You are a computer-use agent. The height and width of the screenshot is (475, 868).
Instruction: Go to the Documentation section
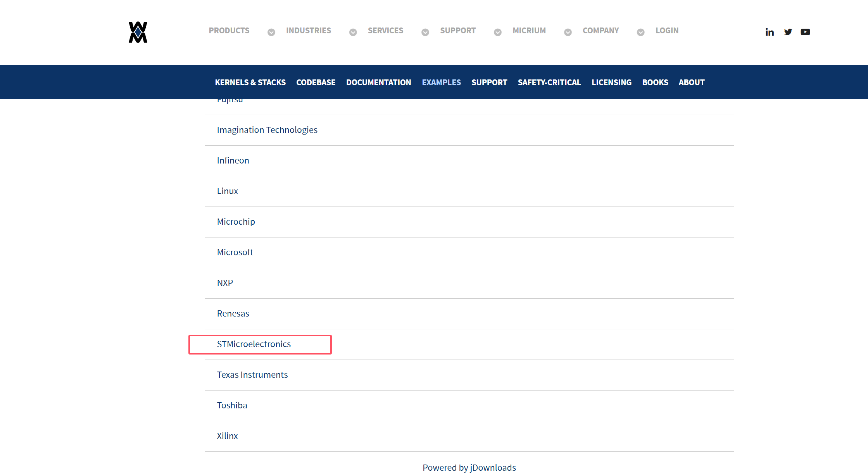click(378, 83)
